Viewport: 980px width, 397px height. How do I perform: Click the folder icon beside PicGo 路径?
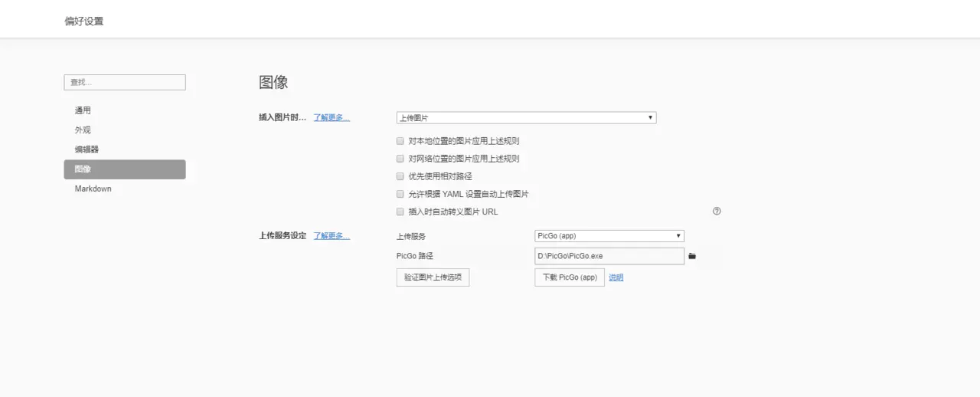click(x=692, y=256)
